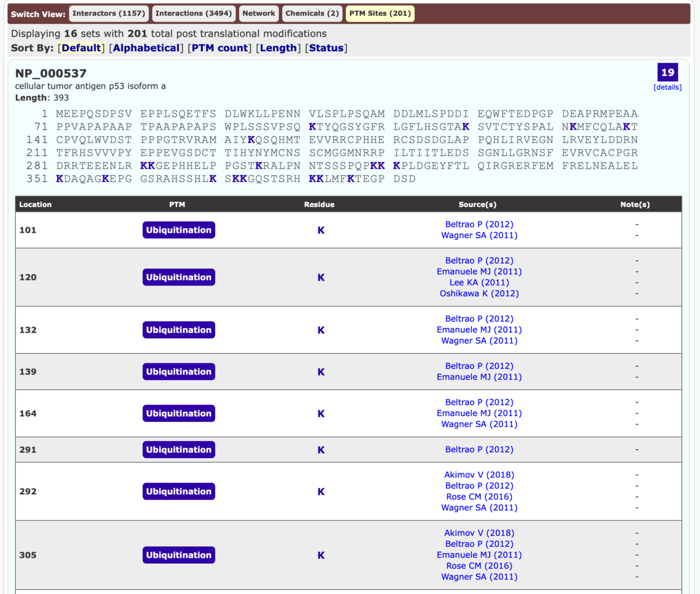Switch to the Interactors (1157) view

pyautogui.click(x=108, y=13)
